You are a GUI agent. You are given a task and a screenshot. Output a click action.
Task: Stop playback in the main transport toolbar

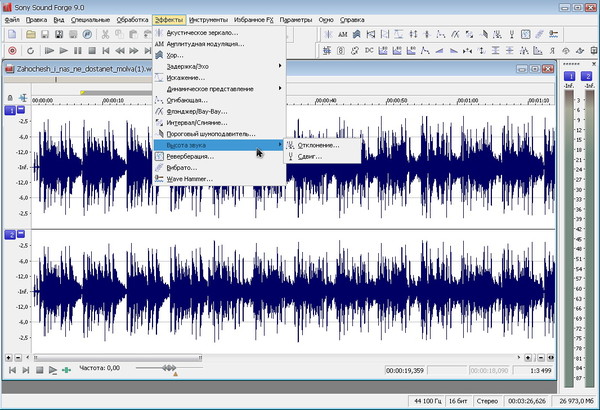tap(92, 51)
